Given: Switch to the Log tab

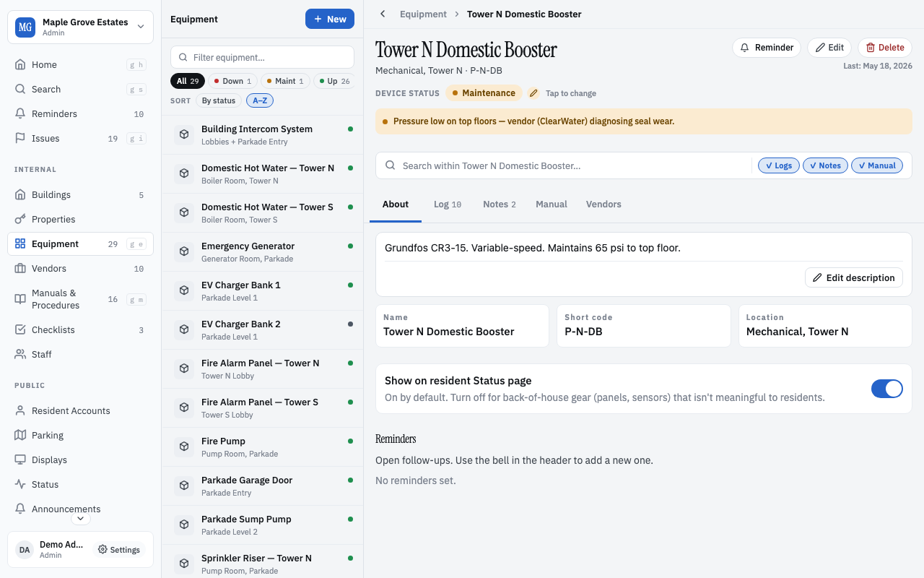Looking at the screenshot, I should (x=448, y=204).
